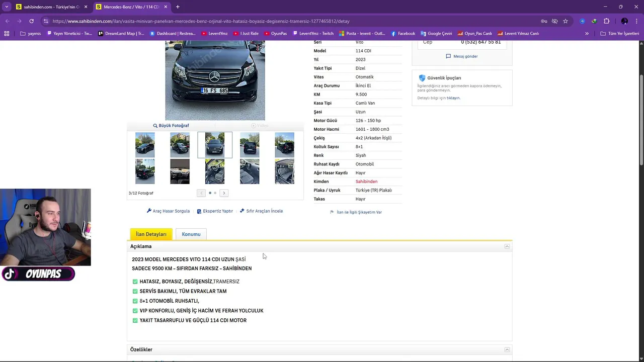Click the phone number 0 (532) 647 55 81
This screenshot has width=644, height=362.
point(480,42)
